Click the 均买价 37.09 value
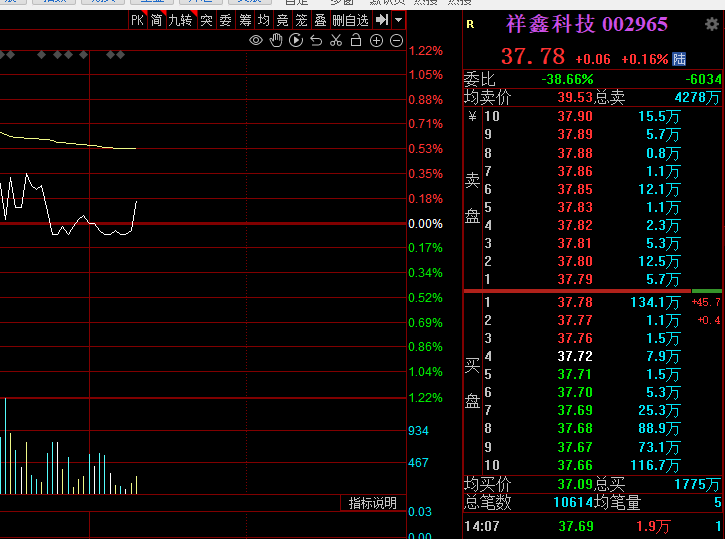This screenshot has width=725, height=539. (x=575, y=484)
